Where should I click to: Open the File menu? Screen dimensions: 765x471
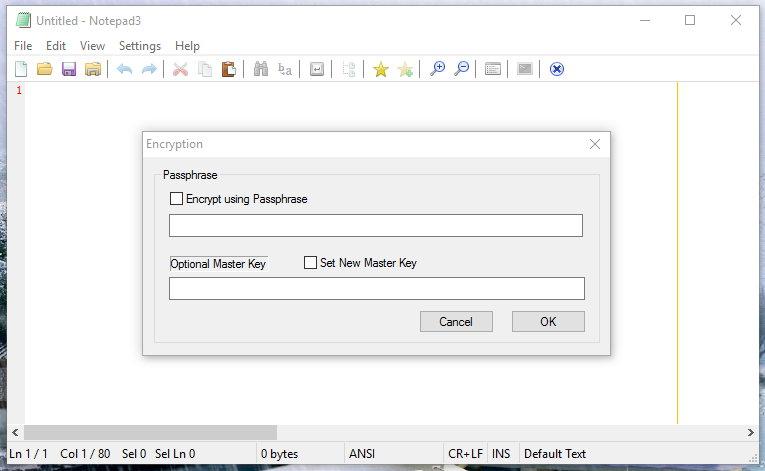23,46
